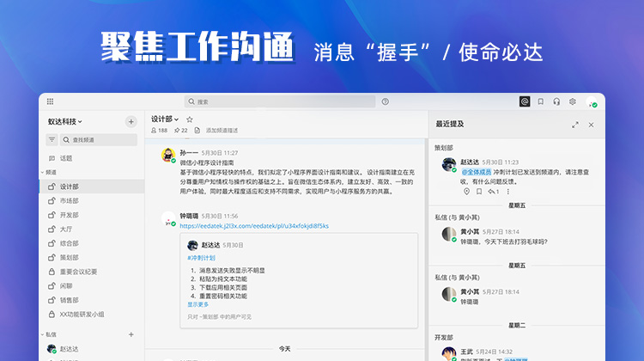This screenshot has height=361, width=644.
Task: Open saved posts bookmark icon in header
Action: (x=541, y=101)
